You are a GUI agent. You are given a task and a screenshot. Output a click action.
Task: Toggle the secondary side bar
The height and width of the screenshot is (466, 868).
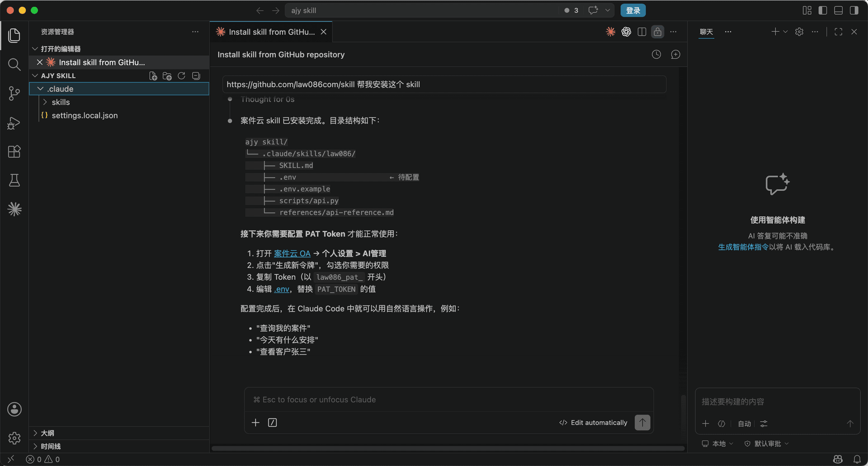tap(854, 10)
